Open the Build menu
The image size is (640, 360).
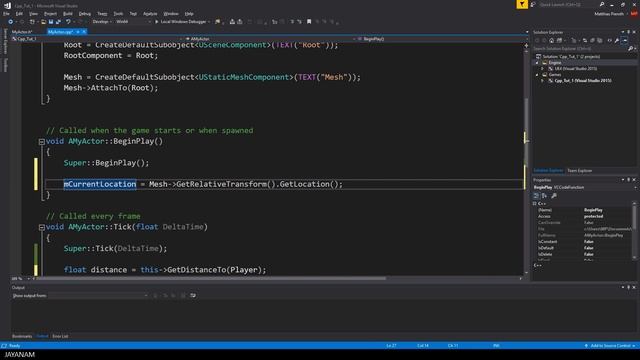point(68,13)
